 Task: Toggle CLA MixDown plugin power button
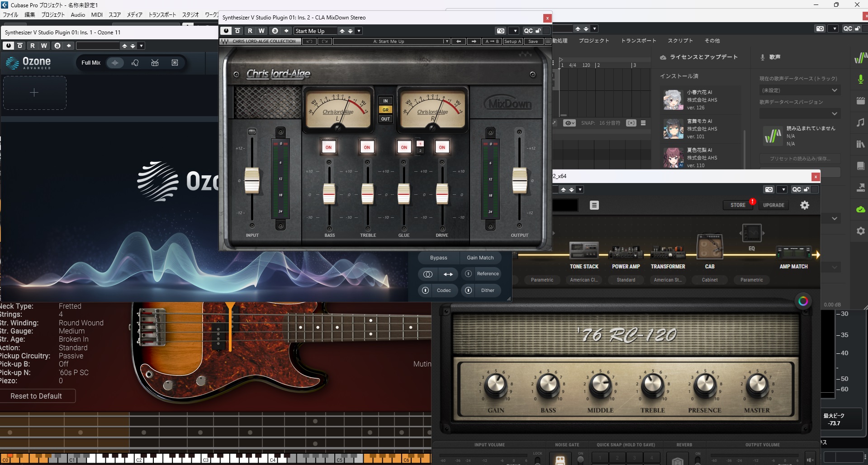click(x=226, y=31)
